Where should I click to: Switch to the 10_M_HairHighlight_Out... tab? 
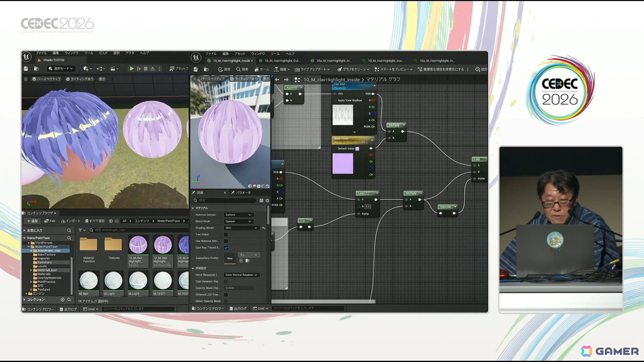tap(282, 61)
